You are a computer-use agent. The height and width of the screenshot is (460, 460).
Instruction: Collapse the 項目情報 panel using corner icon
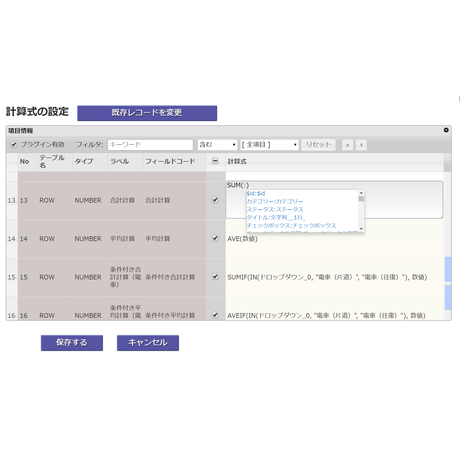coord(446,130)
